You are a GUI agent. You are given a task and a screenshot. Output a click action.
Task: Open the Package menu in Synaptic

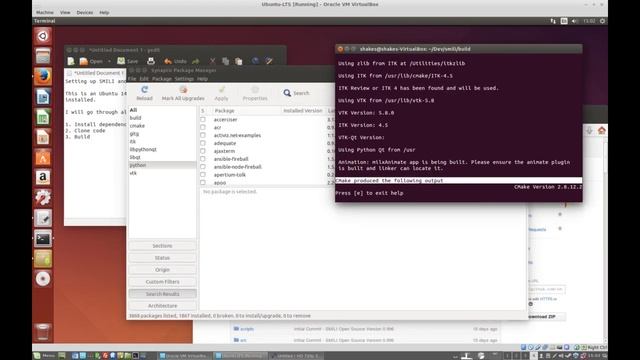[x=162, y=79]
